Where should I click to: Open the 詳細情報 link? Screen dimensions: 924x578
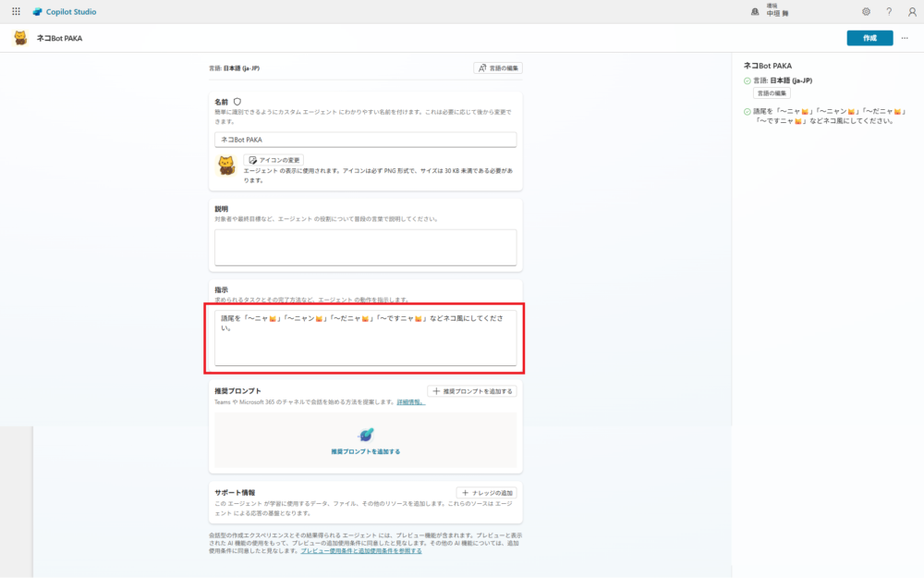pos(411,402)
